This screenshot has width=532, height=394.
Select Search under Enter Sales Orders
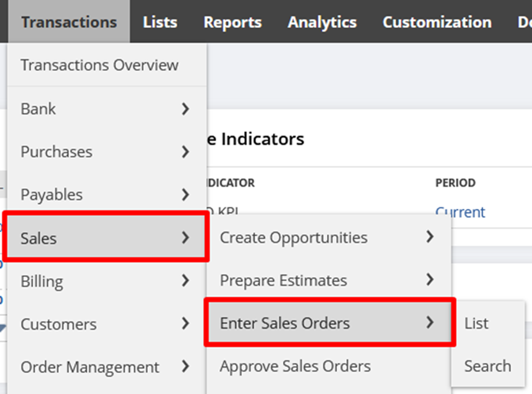click(488, 366)
